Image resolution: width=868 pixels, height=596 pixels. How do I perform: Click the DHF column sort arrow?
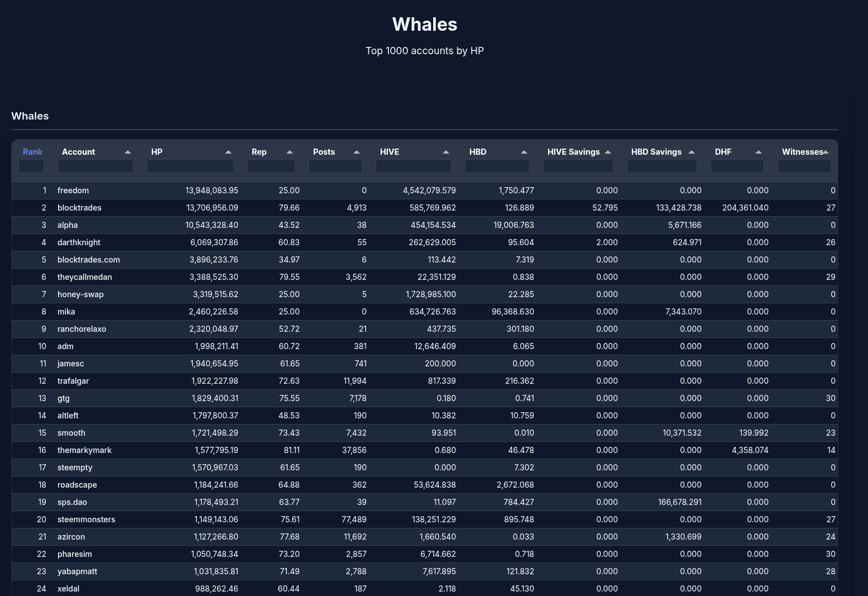[x=759, y=152]
